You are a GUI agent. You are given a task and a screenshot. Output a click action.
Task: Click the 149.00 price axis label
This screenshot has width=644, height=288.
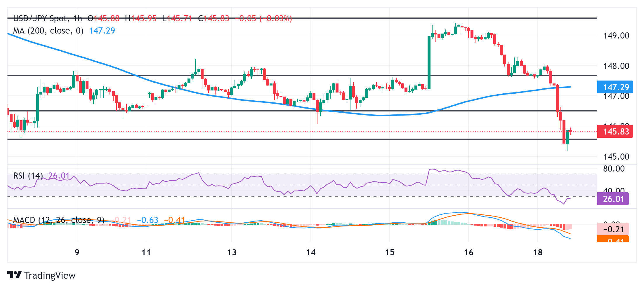pyautogui.click(x=616, y=36)
